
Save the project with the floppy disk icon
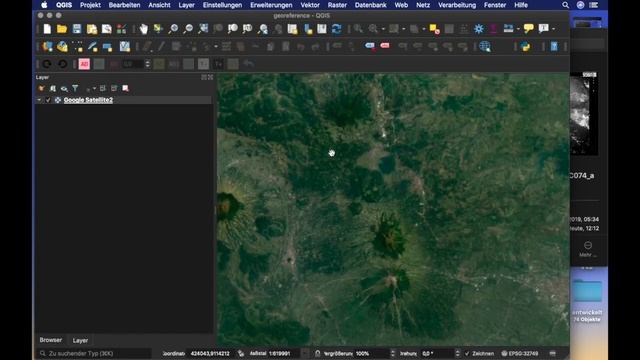click(x=77, y=29)
